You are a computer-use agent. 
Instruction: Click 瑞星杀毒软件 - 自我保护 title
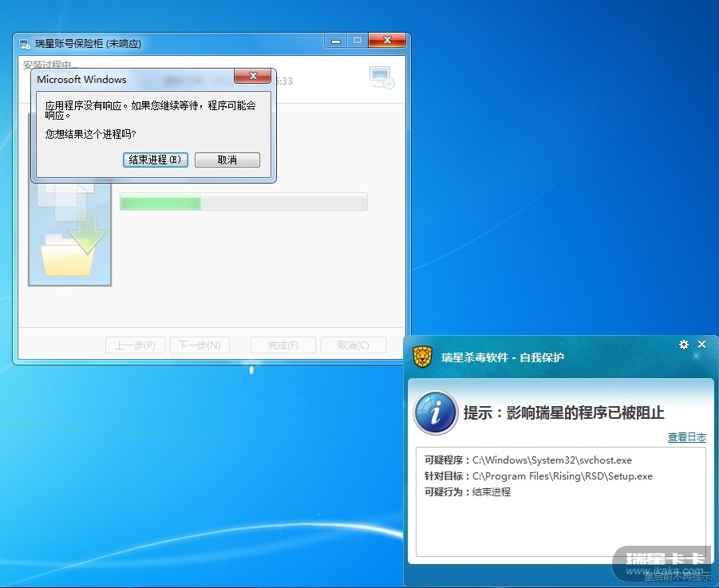[x=503, y=357]
